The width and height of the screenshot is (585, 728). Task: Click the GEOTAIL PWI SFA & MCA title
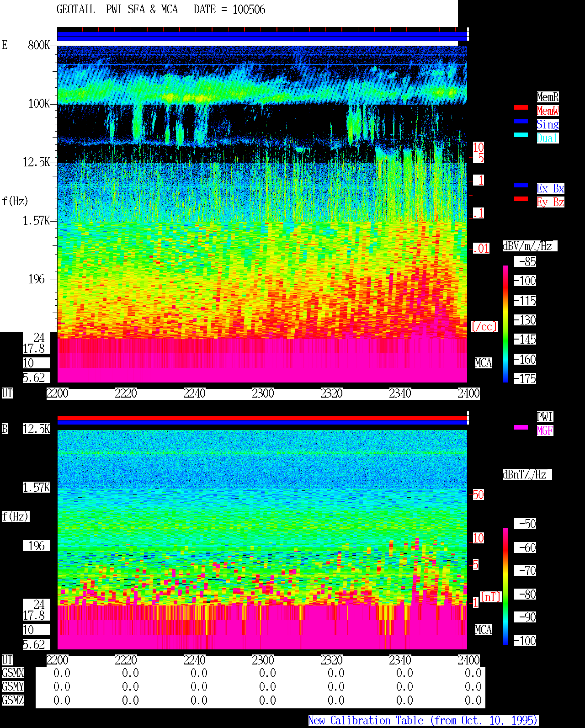(x=117, y=10)
